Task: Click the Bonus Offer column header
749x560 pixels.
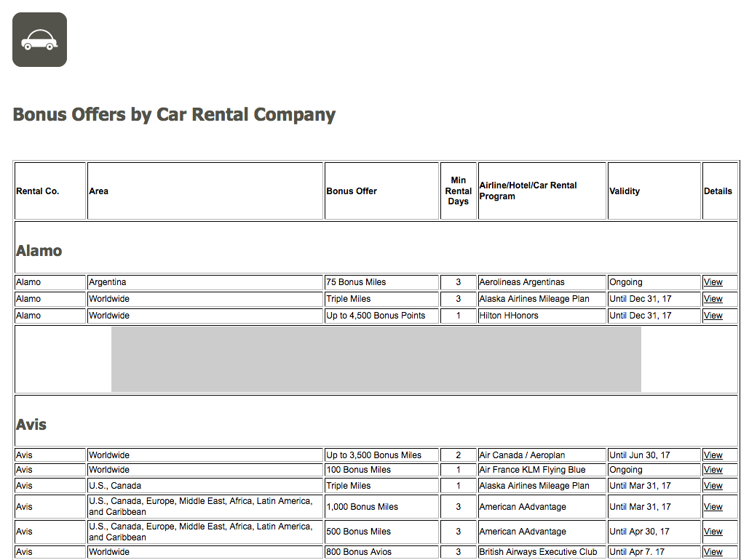Action: click(x=381, y=191)
